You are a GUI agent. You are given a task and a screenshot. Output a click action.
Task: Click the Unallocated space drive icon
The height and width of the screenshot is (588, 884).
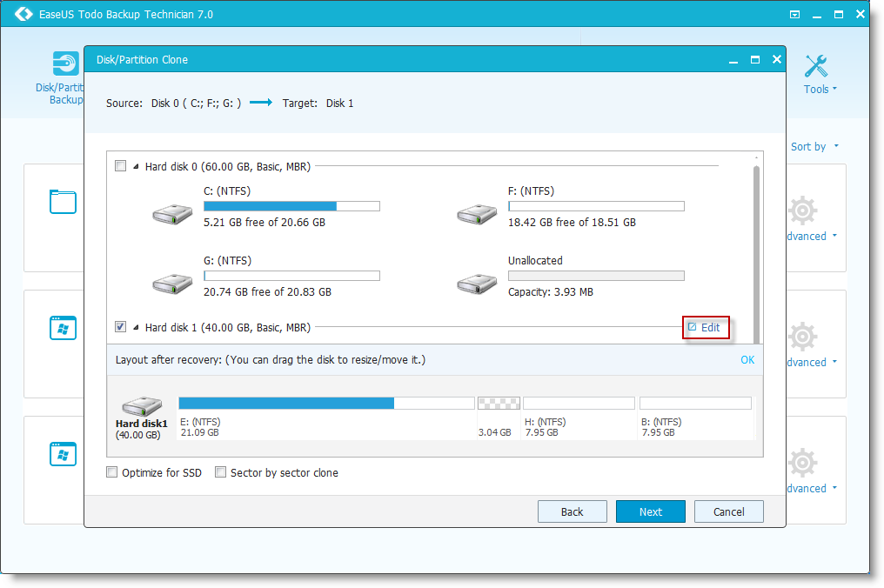tap(477, 284)
